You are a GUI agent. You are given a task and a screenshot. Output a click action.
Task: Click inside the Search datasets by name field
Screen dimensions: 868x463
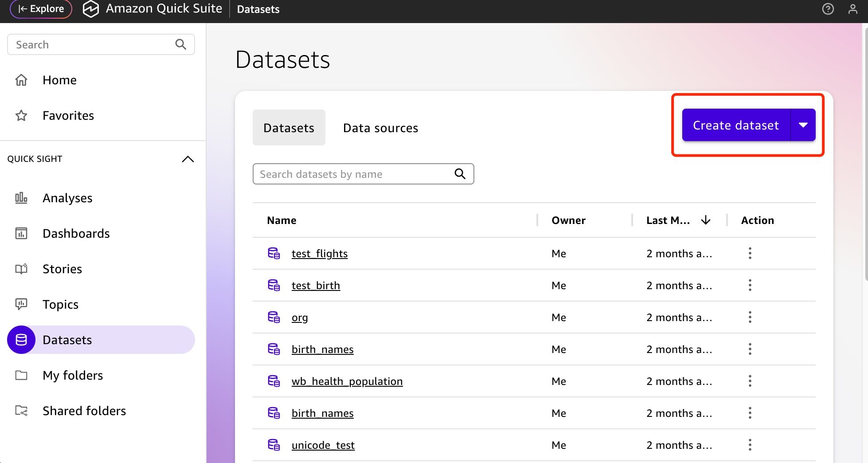(346, 174)
